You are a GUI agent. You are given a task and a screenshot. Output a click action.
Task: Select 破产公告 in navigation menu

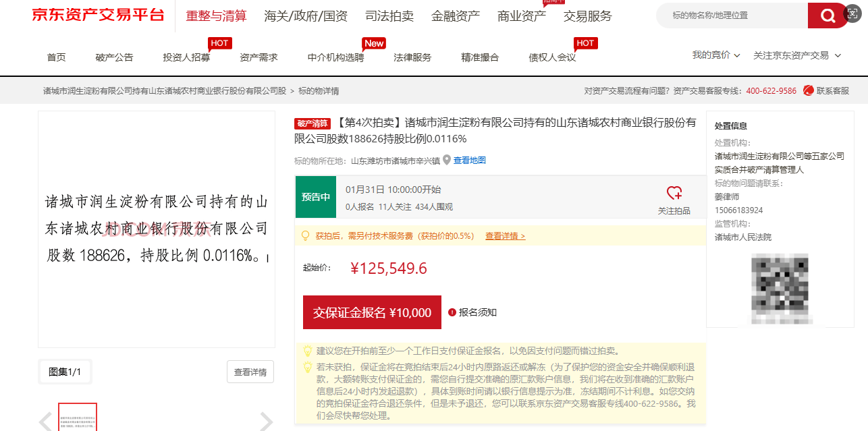pos(114,57)
